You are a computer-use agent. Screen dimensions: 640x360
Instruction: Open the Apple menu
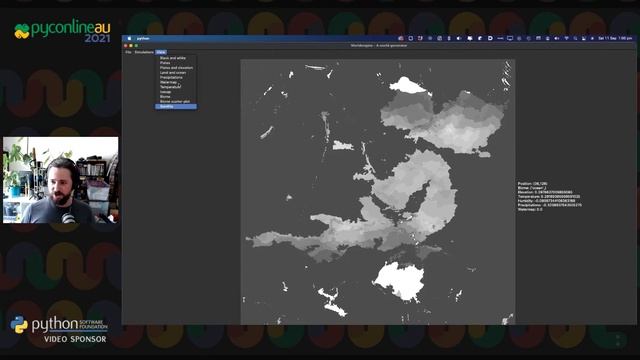click(x=129, y=38)
